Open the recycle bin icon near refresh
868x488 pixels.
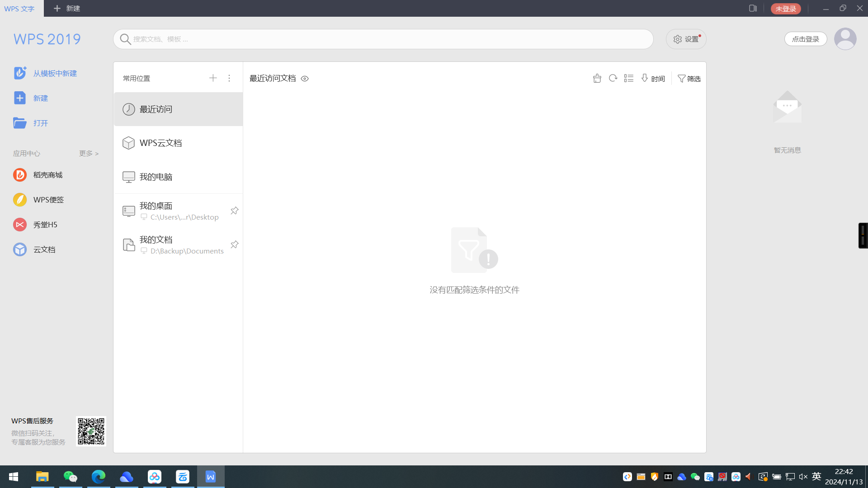click(597, 78)
